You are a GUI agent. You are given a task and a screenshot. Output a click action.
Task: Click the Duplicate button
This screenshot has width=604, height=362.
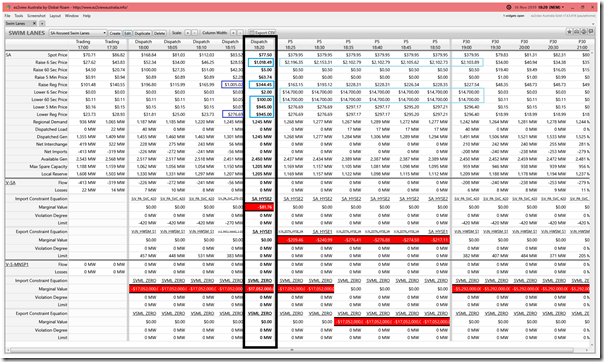142,34
